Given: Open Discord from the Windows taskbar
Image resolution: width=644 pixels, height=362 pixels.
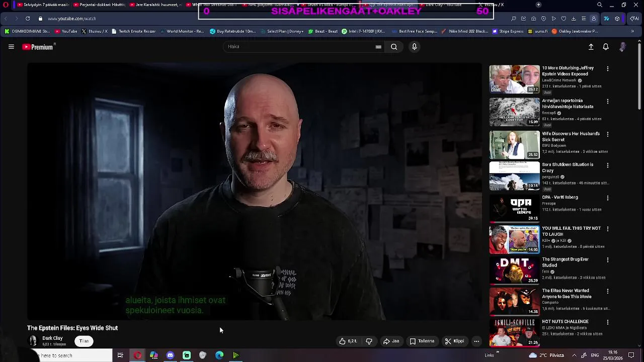Looking at the screenshot, I should [x=170, y=355].
